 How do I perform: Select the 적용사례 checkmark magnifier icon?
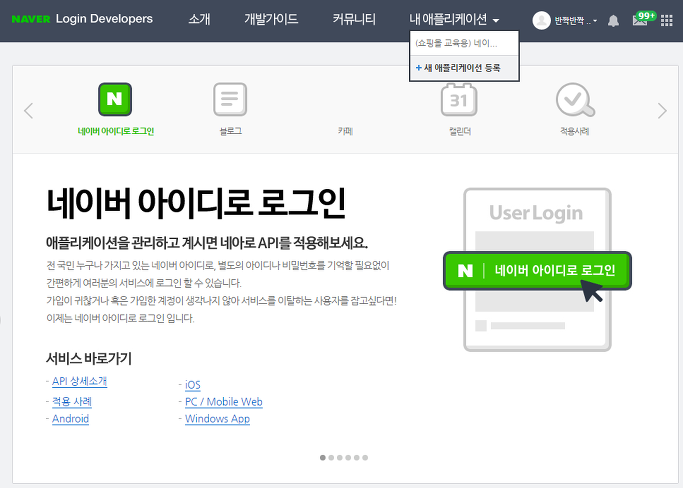[x=575, y=100]
